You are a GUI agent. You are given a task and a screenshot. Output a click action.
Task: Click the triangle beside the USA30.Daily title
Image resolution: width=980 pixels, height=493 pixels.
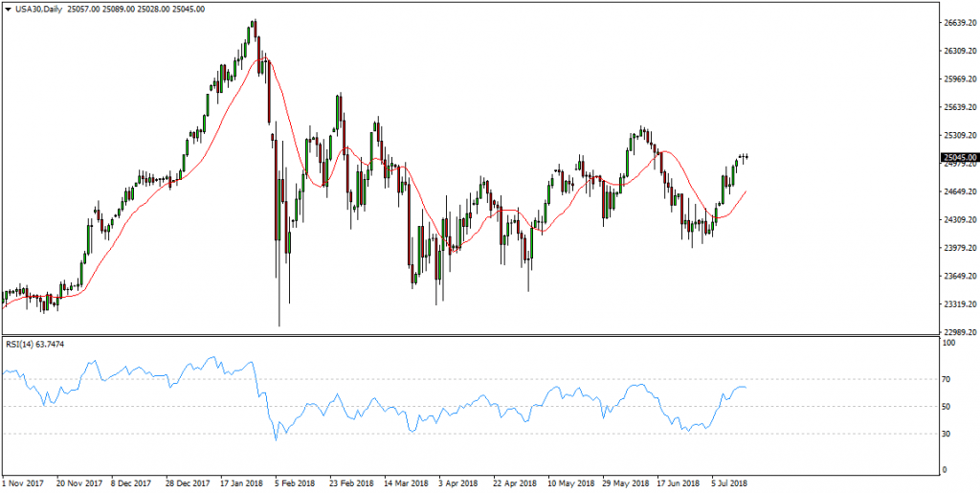click(x=8, y=9)
